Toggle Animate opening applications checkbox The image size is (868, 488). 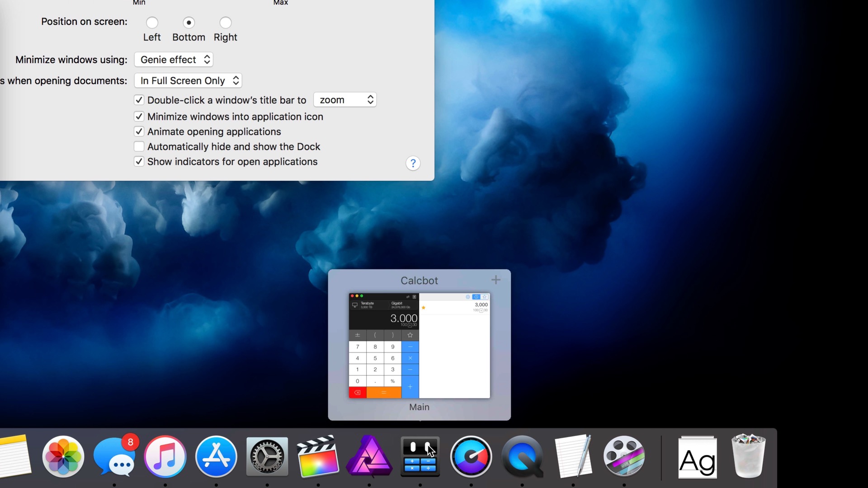[138, 131]
